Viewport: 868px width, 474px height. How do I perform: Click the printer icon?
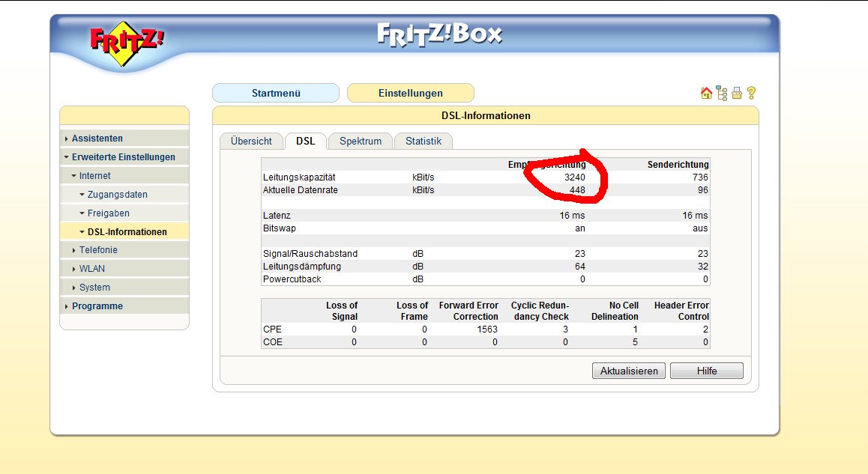point(736,93)
